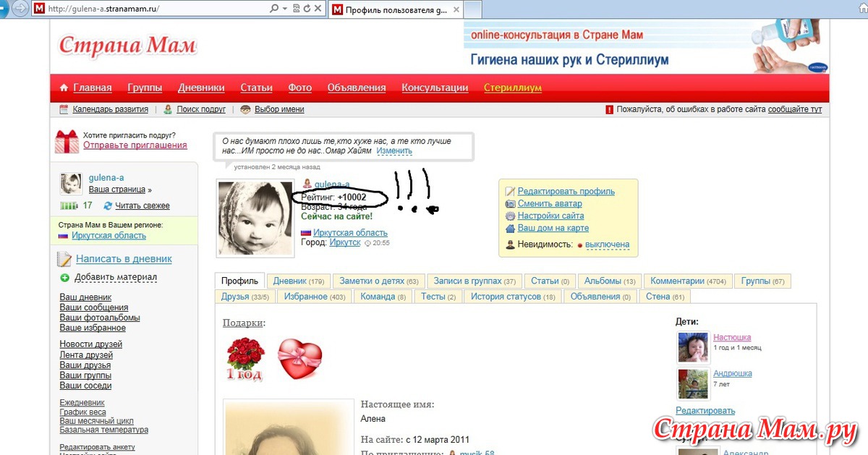This screenshot has height=455, width=868.
Task: Click the refresh icon in address bar
Action: pos(307,9)
